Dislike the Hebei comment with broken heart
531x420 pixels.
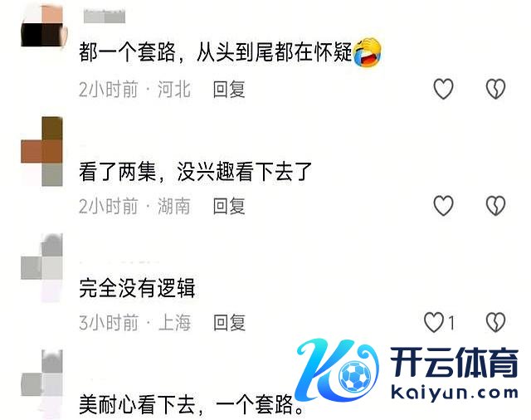click(x=495, y=89)
